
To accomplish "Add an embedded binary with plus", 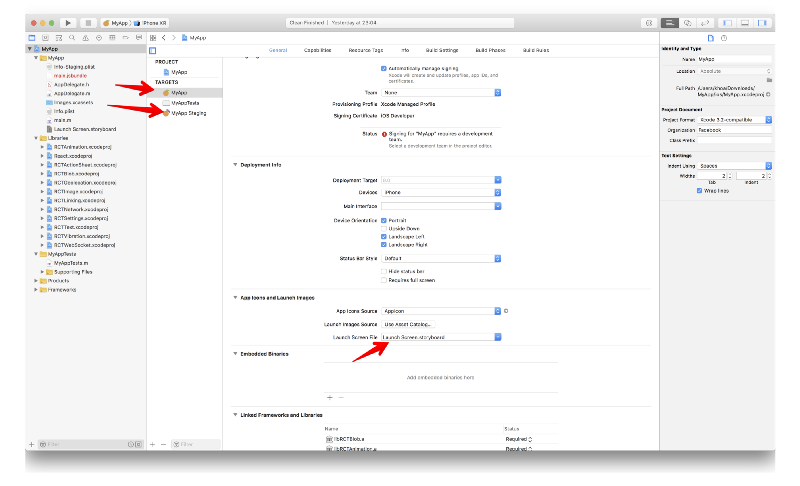I will pos(330,397).
